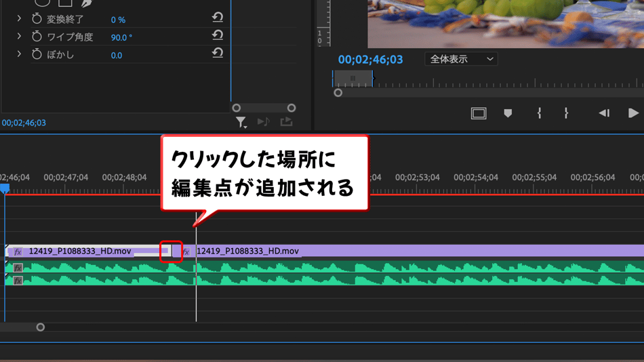Toggle animation stopwatch for ぼかし

point(37,54)
